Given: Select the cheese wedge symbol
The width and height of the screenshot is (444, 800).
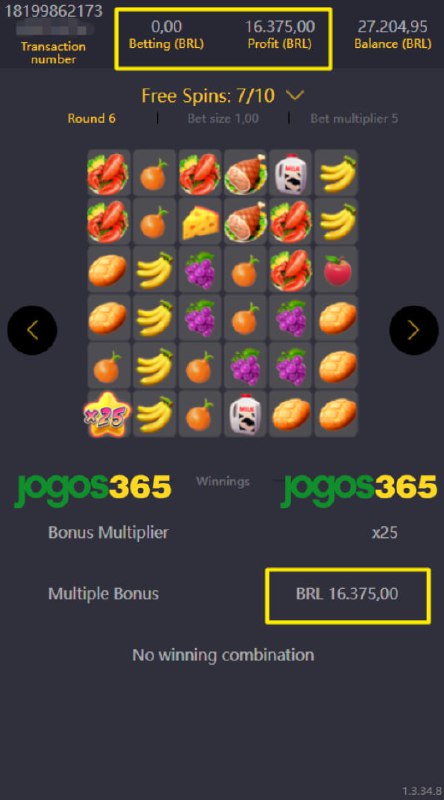Looking at the screenshot, I should (200, 222).
